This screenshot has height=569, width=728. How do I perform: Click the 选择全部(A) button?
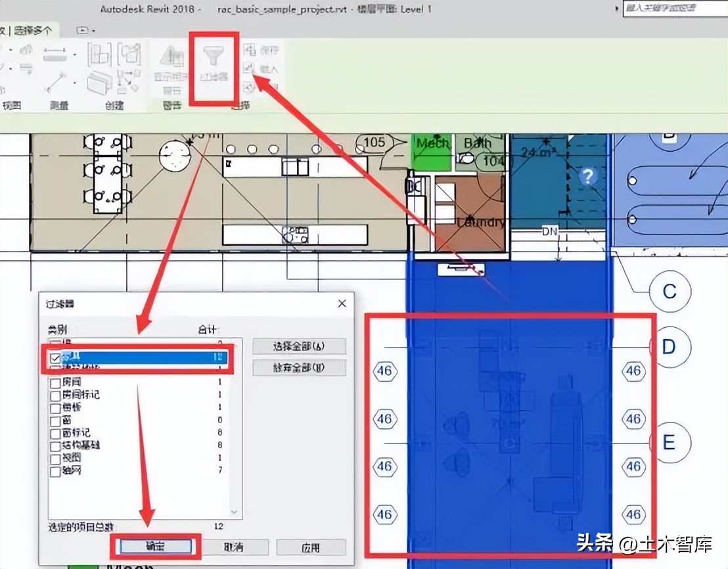pos(300,346)
